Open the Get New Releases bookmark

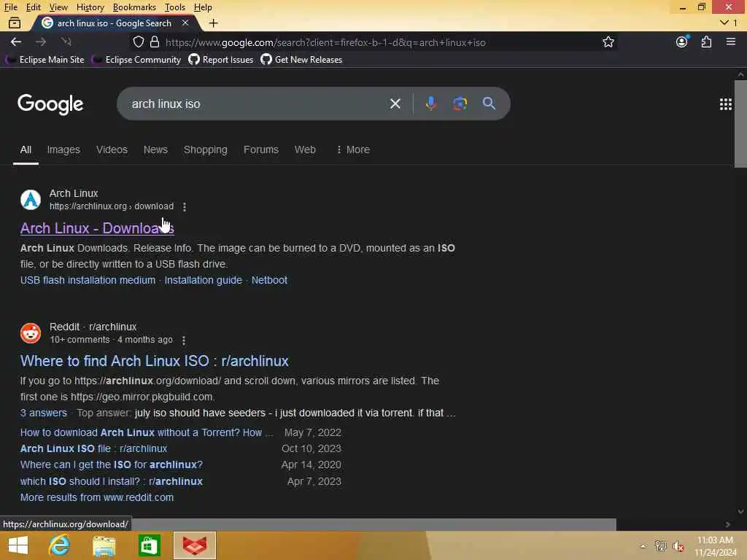point(301,60)
